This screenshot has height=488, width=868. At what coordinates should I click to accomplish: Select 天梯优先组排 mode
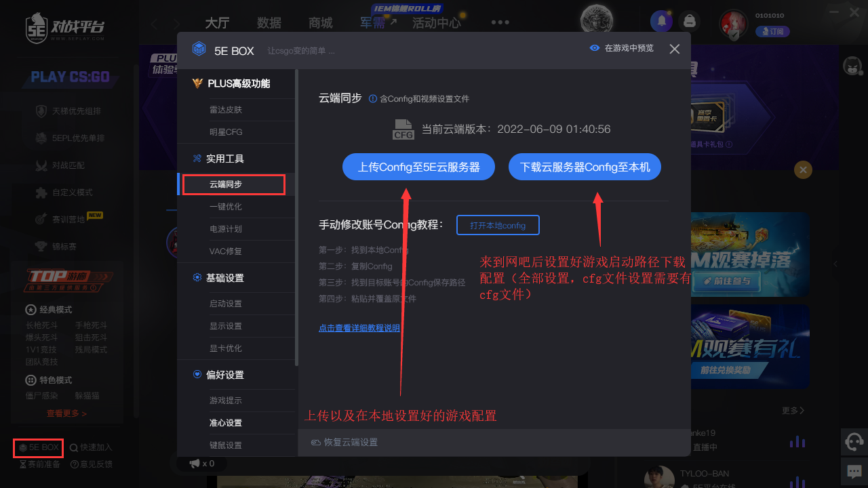[68, 111]
